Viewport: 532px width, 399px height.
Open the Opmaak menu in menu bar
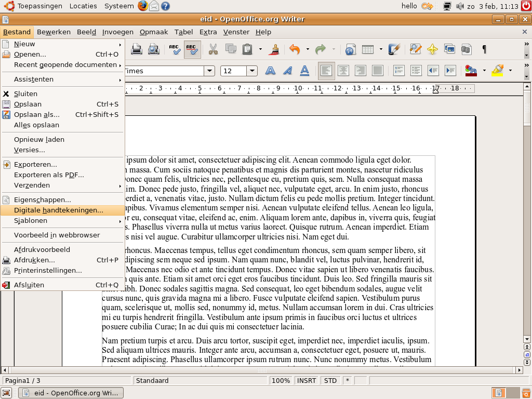pyautogui.click(x=154, y=32)
